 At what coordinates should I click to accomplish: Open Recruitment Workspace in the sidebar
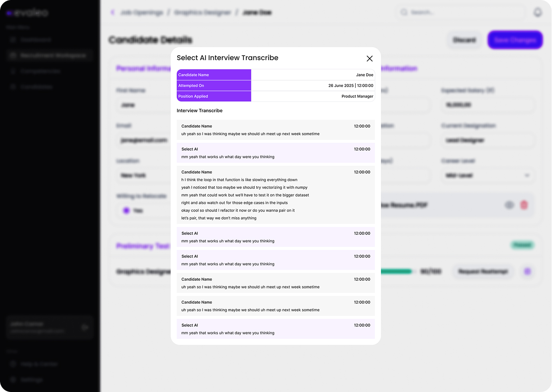[49, 55]
